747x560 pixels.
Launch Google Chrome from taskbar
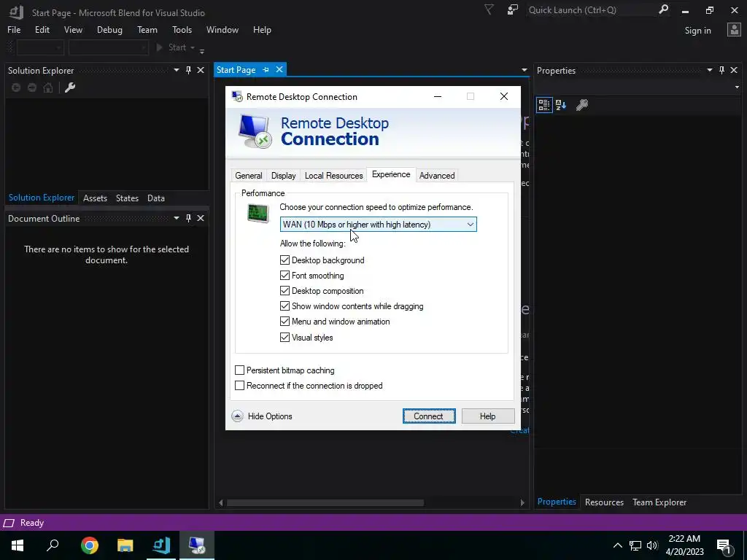point(90,545)
